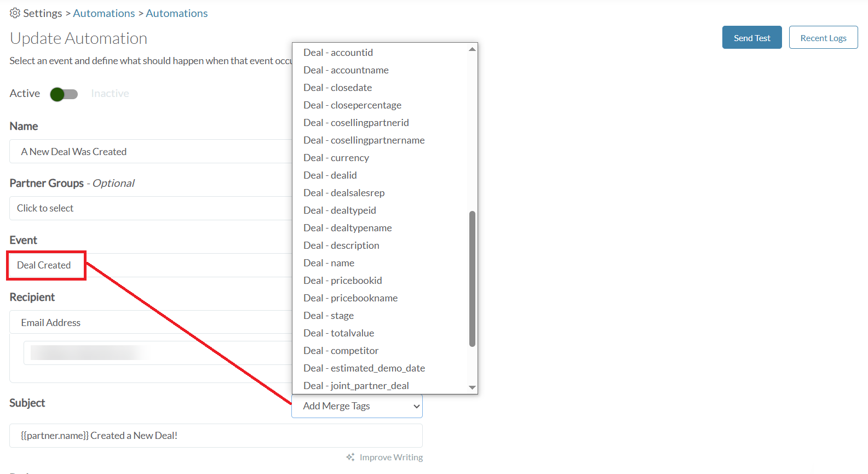Viewport: 868px width, 474px height.
Task: Click the Send Test button
Action: pos(752,38)
